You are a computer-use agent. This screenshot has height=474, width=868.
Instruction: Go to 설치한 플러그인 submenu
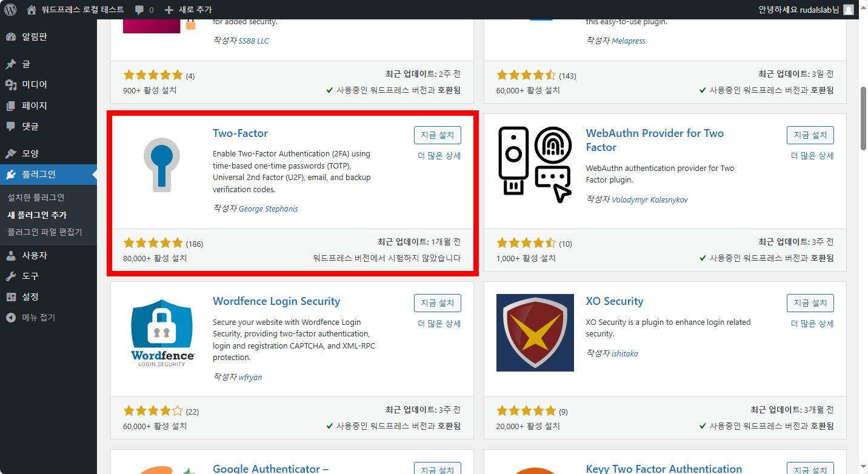tap(36, 197)
